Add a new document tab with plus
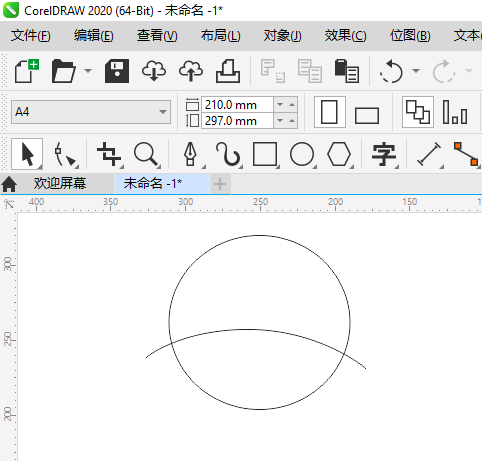The image size is (482, 461). [220, 184]
